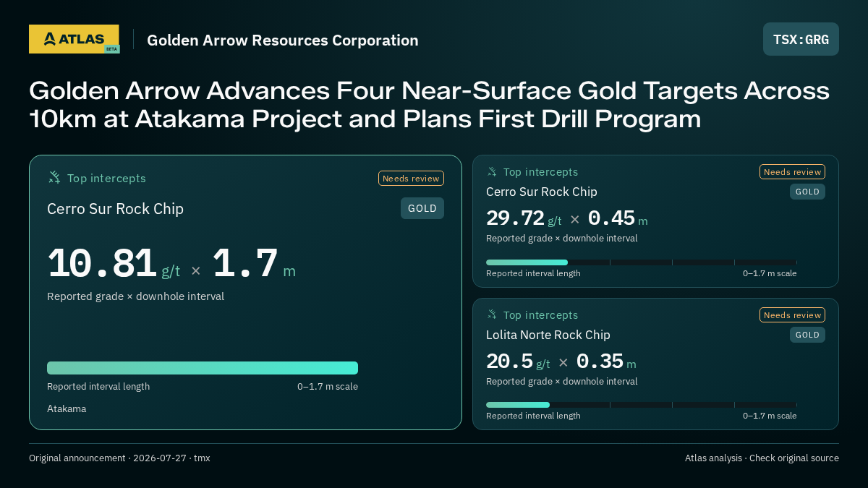Click Needs review badge in Lolita Norte card
Screen dimensions: 868x488
pos(792,315)
